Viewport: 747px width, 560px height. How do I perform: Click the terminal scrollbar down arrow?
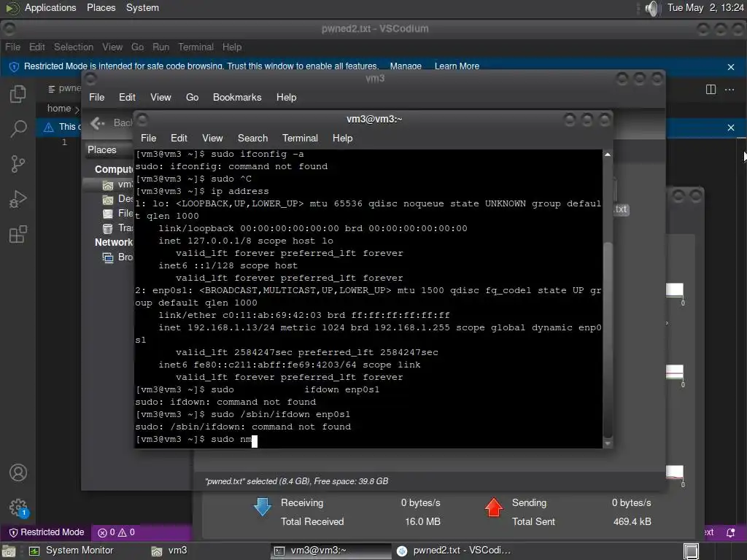coord(608,443)
